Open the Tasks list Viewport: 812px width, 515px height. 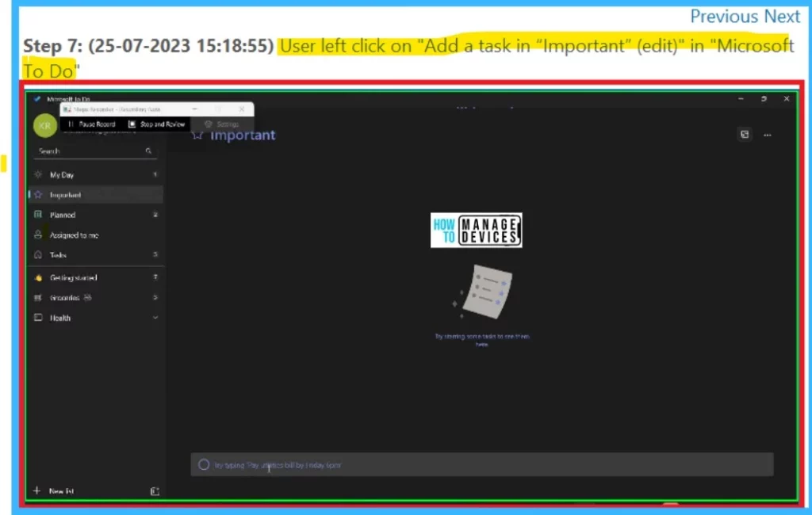click(x=96, y=255)
